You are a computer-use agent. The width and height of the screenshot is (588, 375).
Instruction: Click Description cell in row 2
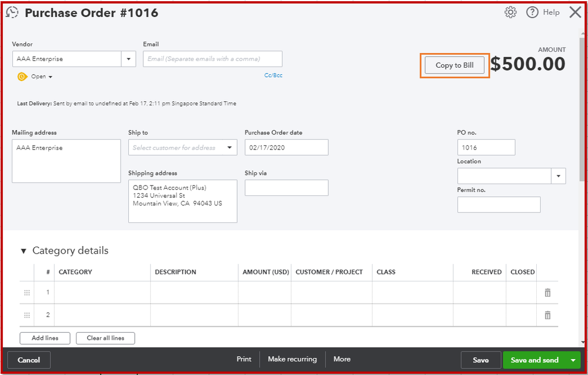click(x=194, y=315)
